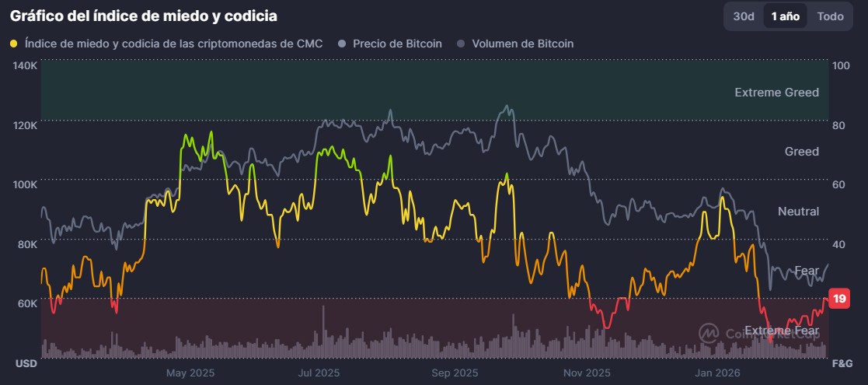Click gray dot beside "Precio de Bitcoin"
The height and width of the screenshot is (385, 868).
pos(341,44)
